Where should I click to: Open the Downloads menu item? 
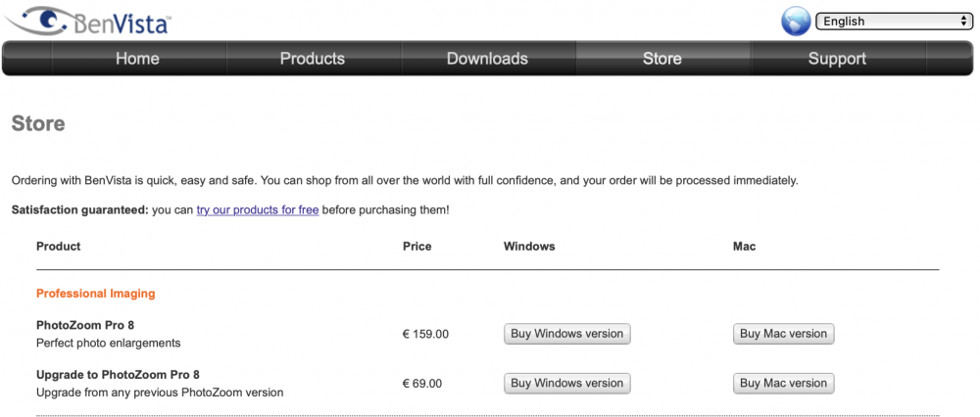(487, 59)
